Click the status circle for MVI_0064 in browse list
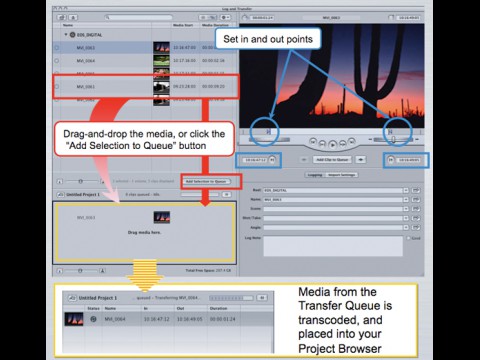 click(57, 61)
